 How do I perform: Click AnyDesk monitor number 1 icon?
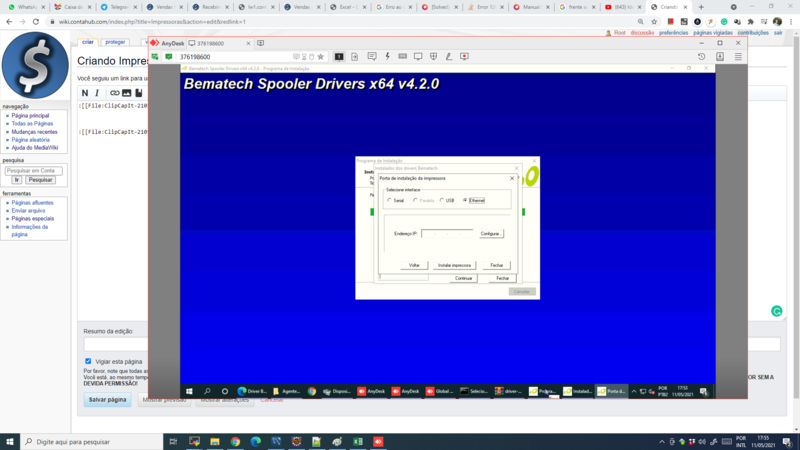click(339, 57)
